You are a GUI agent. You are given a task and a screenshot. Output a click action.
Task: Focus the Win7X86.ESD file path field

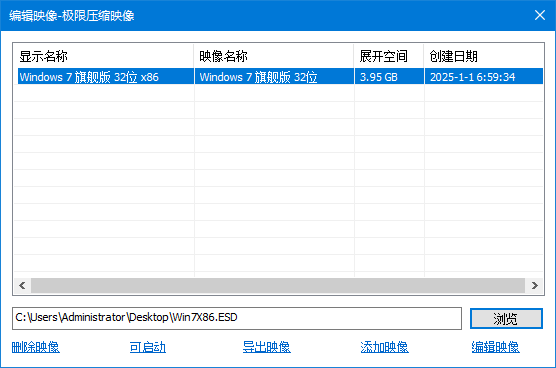[237, 318]
